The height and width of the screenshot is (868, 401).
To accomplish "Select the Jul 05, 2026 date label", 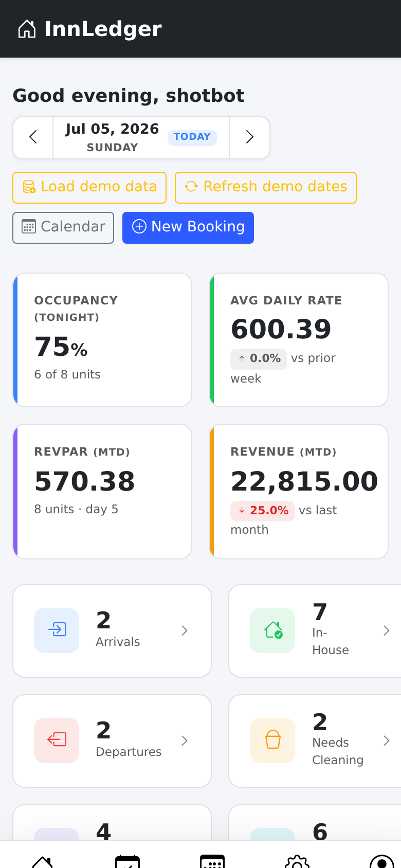I will point(112,129).
